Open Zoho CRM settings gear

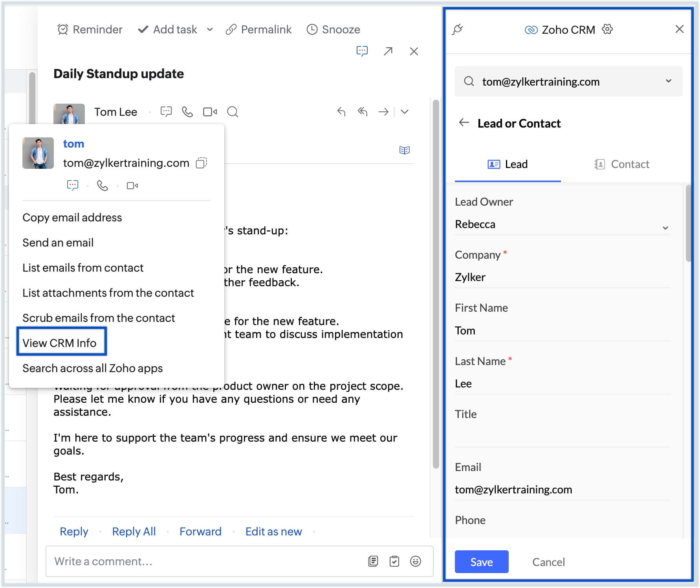pos(607,29)
